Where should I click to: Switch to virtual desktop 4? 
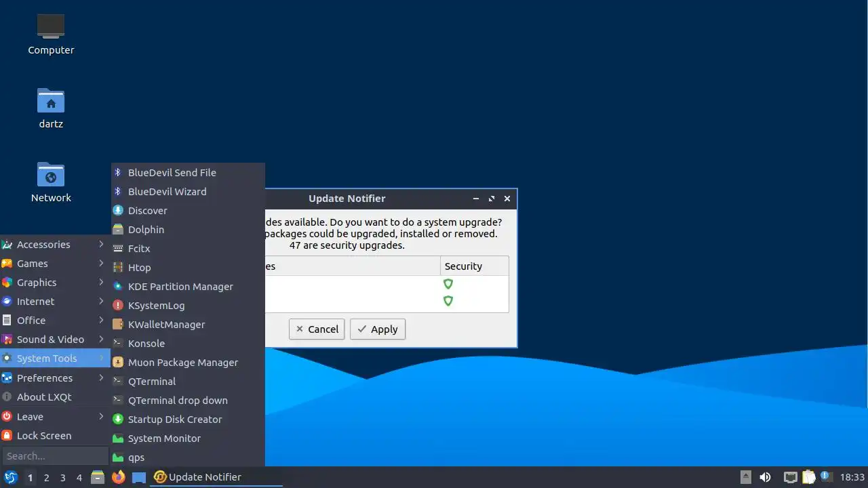click(79, 477)
